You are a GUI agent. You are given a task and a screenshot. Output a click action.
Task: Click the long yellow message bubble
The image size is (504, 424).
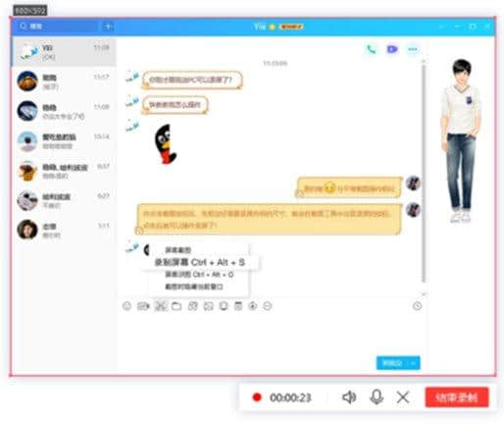(268, 219)
